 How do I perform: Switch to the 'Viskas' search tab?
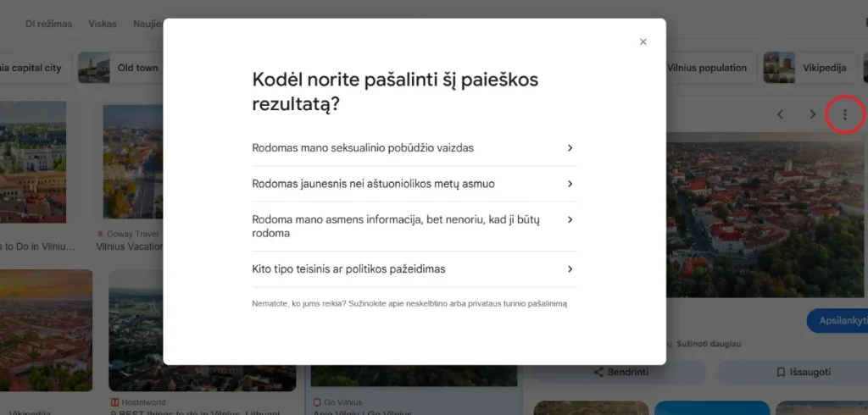pyautogui.click(x=103, y=24)
